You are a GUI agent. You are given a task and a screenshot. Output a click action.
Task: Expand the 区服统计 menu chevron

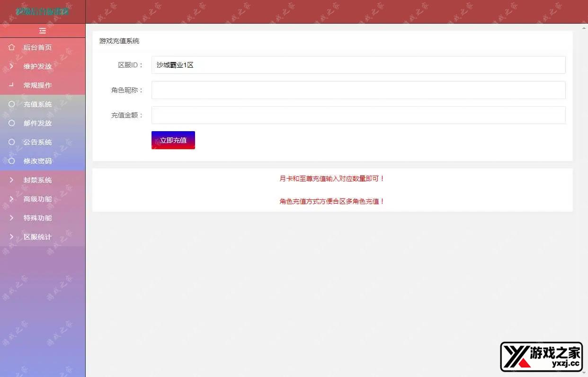[x=12, y=237]
